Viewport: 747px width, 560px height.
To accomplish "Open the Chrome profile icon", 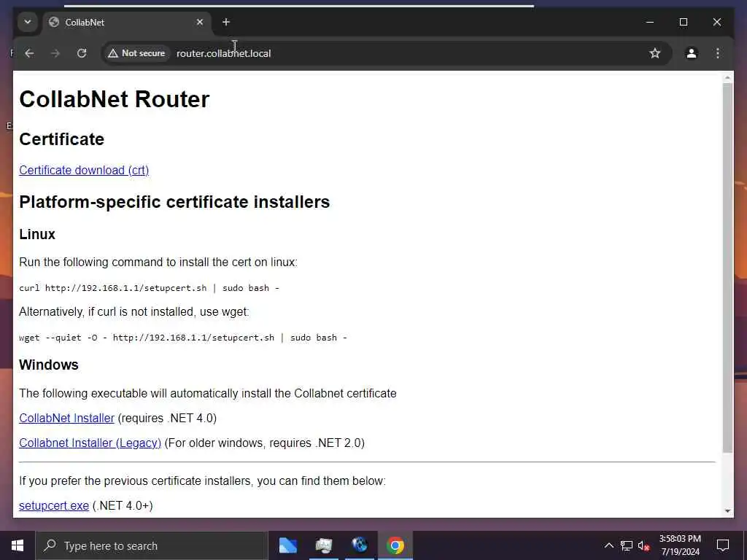I will click(692, 53).
